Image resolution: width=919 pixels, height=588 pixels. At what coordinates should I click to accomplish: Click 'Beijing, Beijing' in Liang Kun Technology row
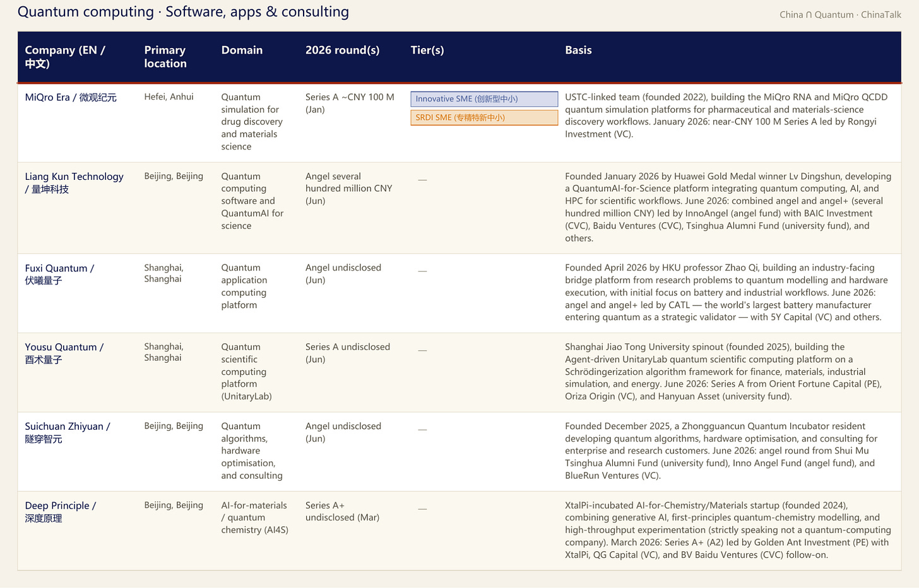pyautogui.click(x=174, y=176)
